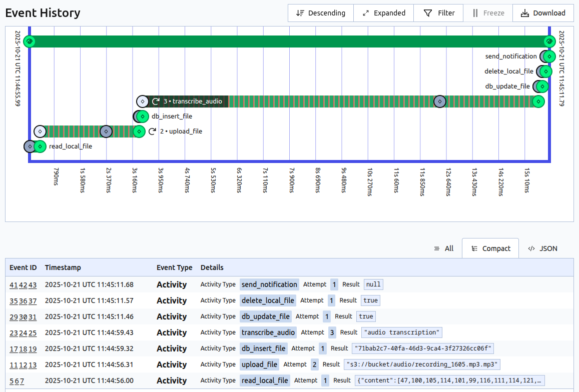This screenshot has width=579, height=392.
Task: Click the start marker icon on read_local_file
Action: tap(29, 146)
